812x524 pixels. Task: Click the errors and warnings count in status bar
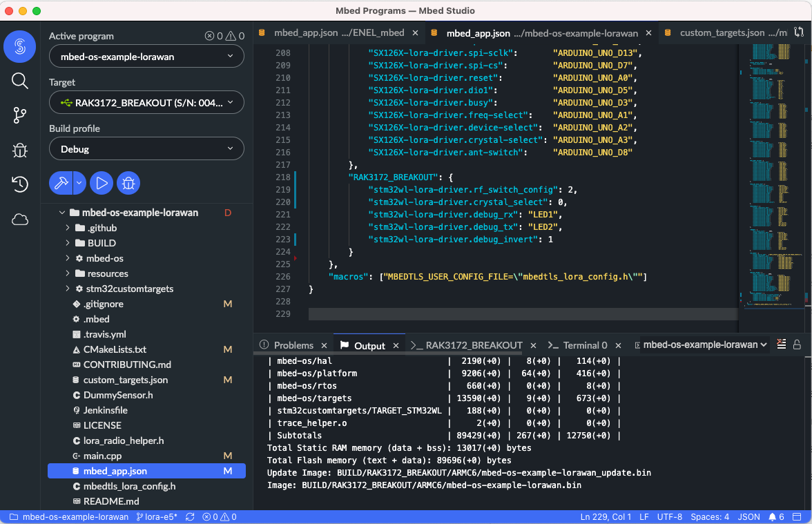point(220,516)
